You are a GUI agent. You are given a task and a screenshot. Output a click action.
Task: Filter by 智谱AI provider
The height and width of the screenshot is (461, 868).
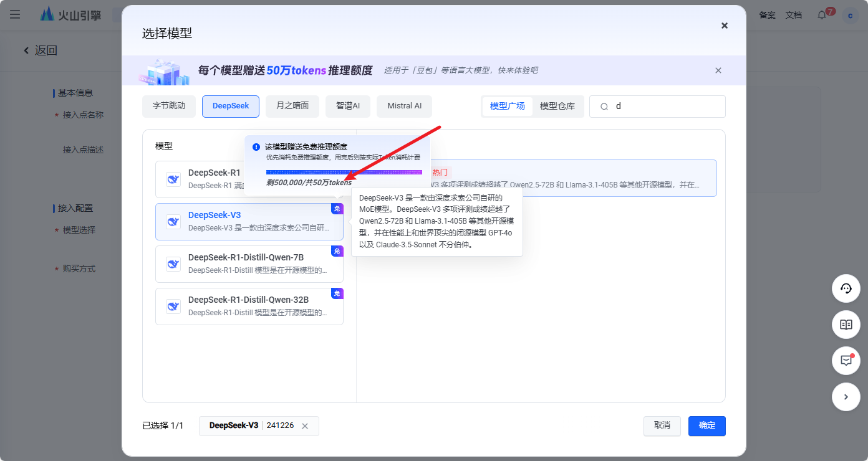[x=348, y=106]
